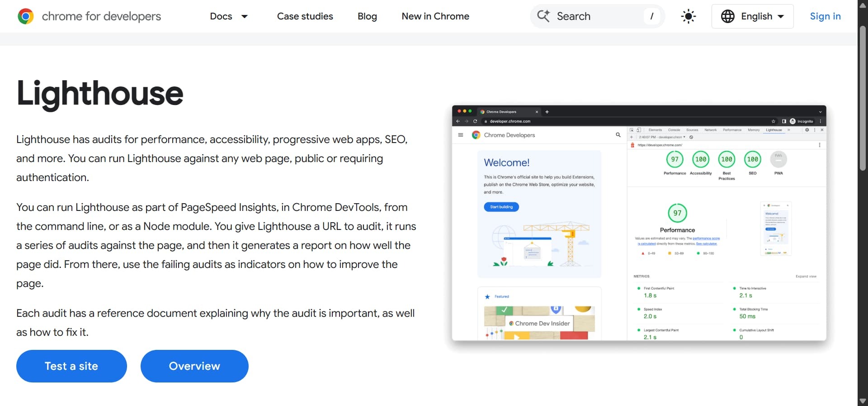Image resolution: width=868 pixels, height=406 pixels.
Task: Click the Lighthouse tab in DevTools screenshot
Action: (x=774, y=130)
